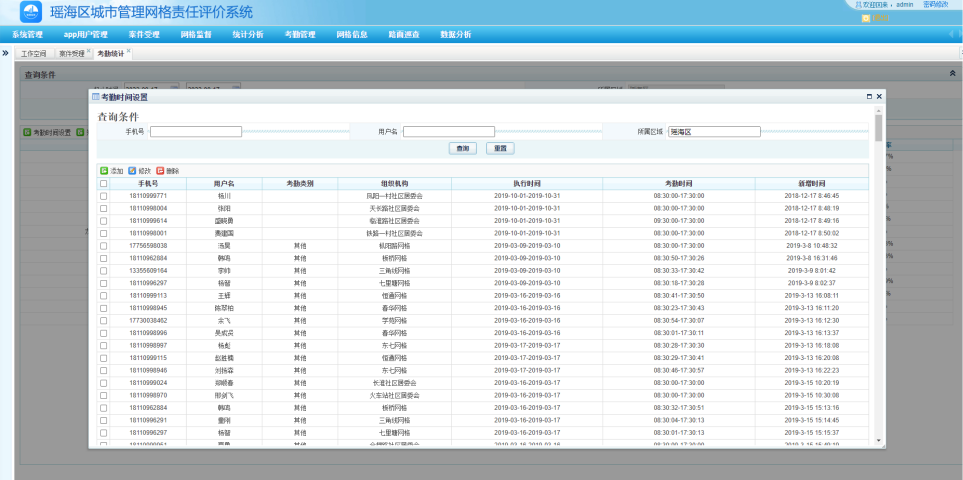Close the 案件受理 tab with its X icon
The width and height of the screenshot is (963, 480).
[88, 51]
